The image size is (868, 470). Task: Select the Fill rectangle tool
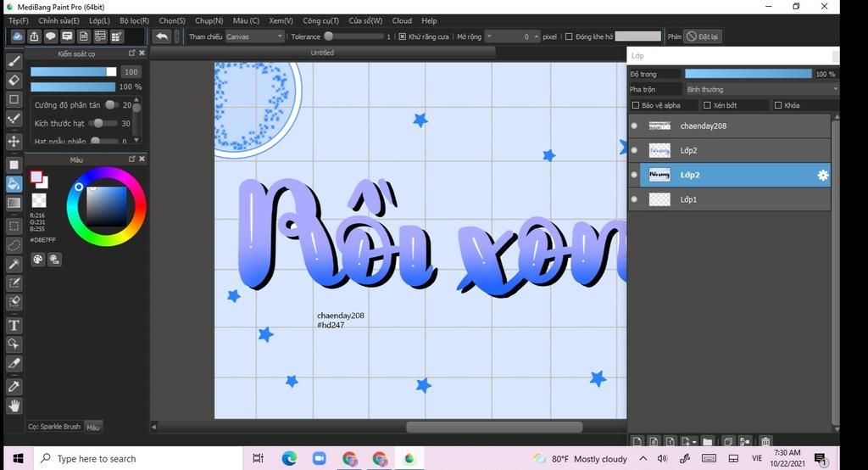point(14,165)
